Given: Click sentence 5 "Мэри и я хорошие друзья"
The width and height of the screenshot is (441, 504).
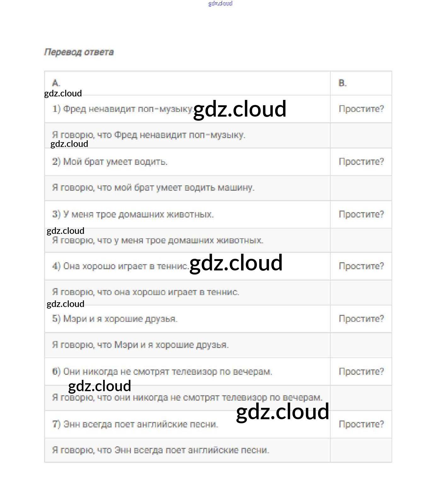Looking at the screenshot, I should pyautogui.click(x=115, y=319).
